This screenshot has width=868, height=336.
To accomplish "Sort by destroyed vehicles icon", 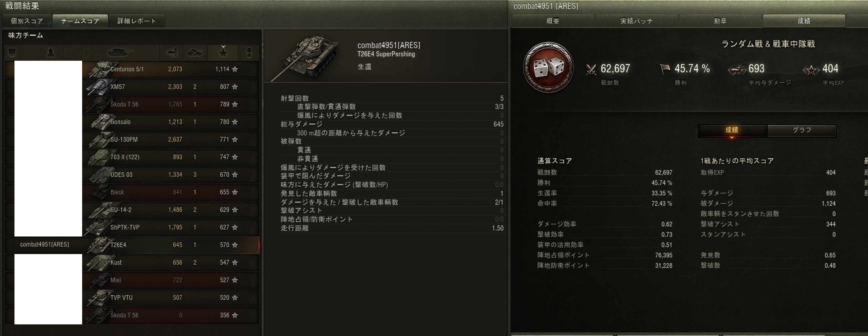I will point(195,52).
